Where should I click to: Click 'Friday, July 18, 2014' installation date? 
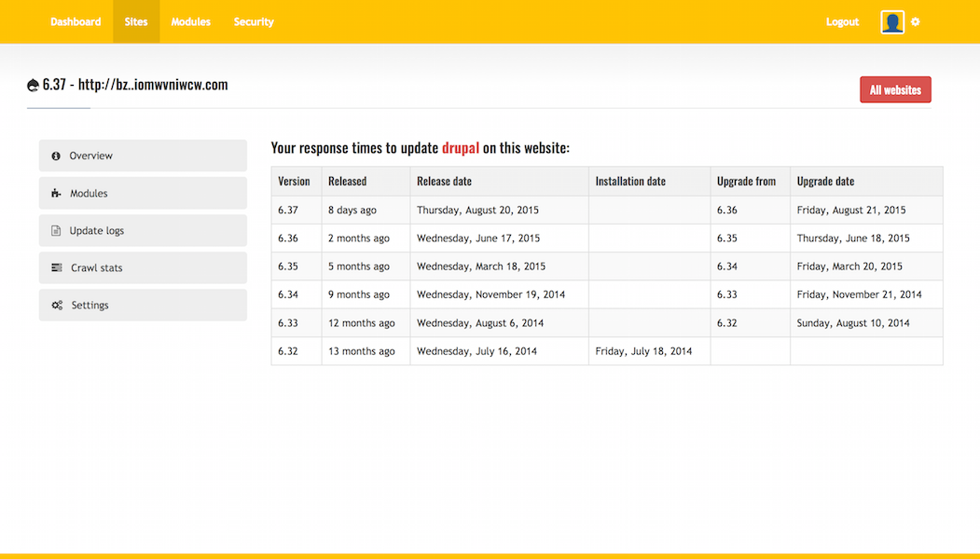(x=643, y=351)
